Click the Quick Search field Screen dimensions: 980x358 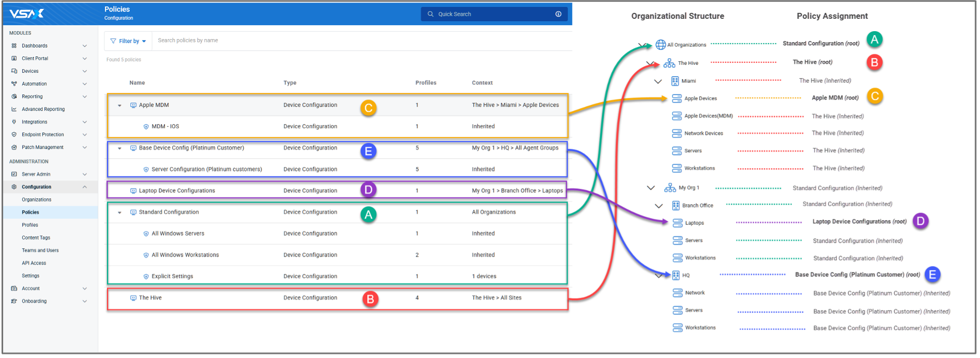click(495, 14)
